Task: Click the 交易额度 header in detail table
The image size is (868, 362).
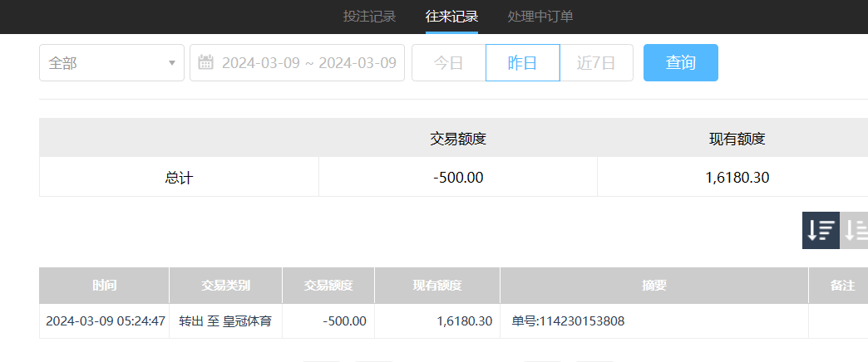Action: point(328,286)
